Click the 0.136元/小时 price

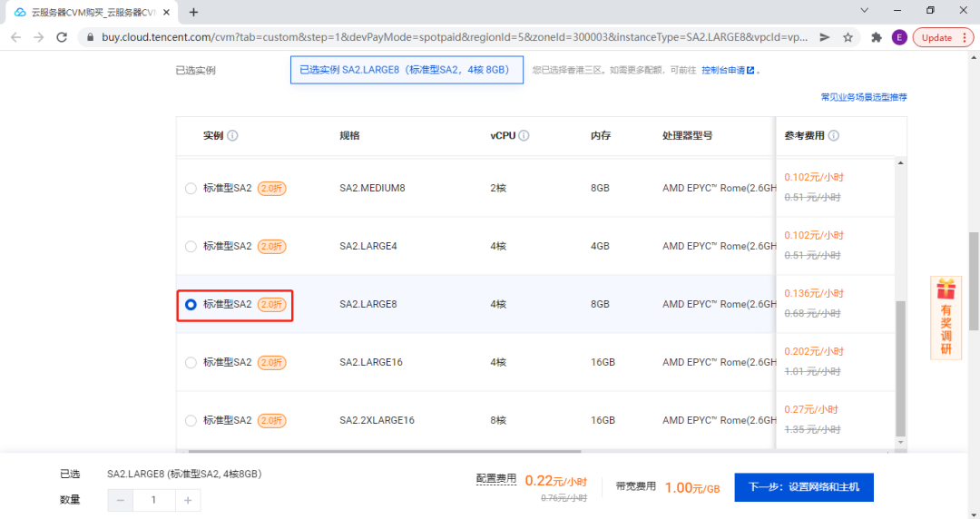click(x=814, y=294)
